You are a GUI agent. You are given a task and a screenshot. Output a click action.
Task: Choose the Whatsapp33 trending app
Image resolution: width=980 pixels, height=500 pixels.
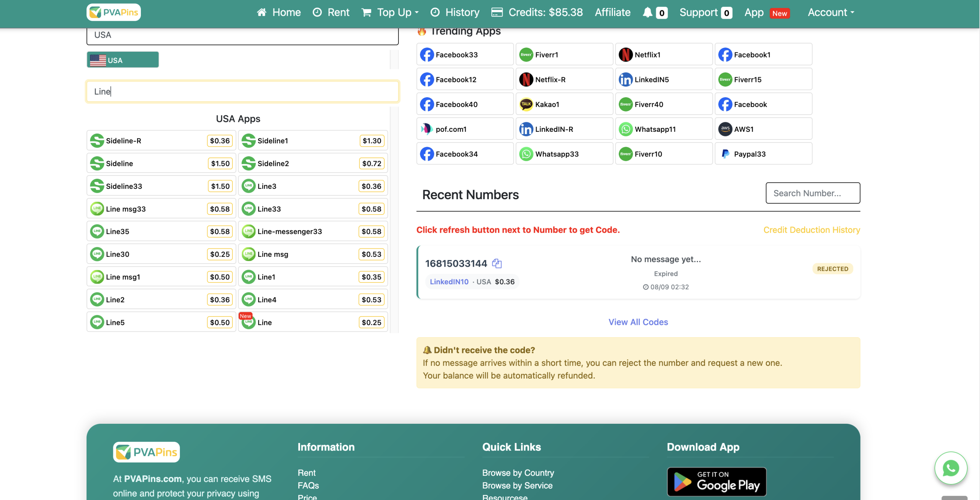(564, 154)
